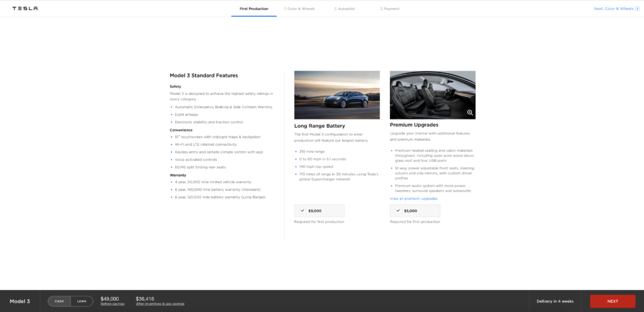Click Required for first production under $5,000

pos(415,221)
